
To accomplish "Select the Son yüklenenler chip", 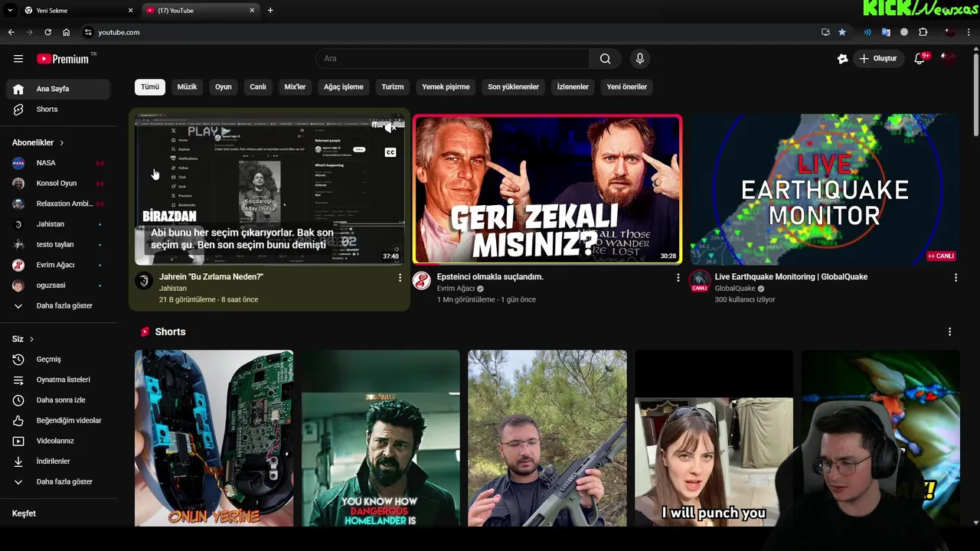I will tap(514, 87).
